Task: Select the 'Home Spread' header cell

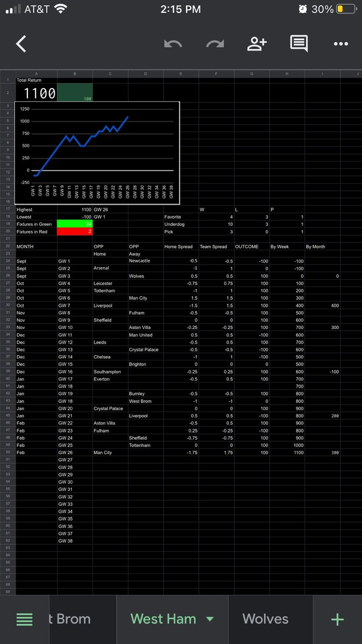Action: pos(181,247)
